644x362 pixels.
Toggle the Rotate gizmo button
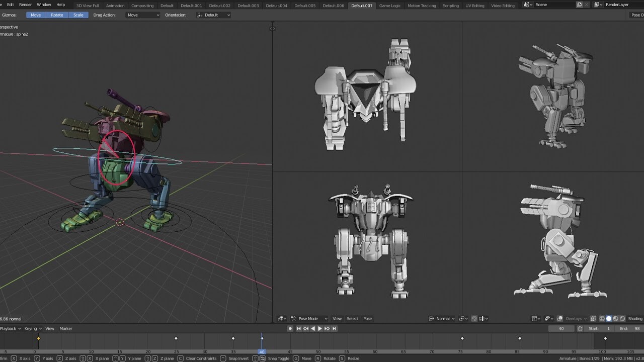57,15
